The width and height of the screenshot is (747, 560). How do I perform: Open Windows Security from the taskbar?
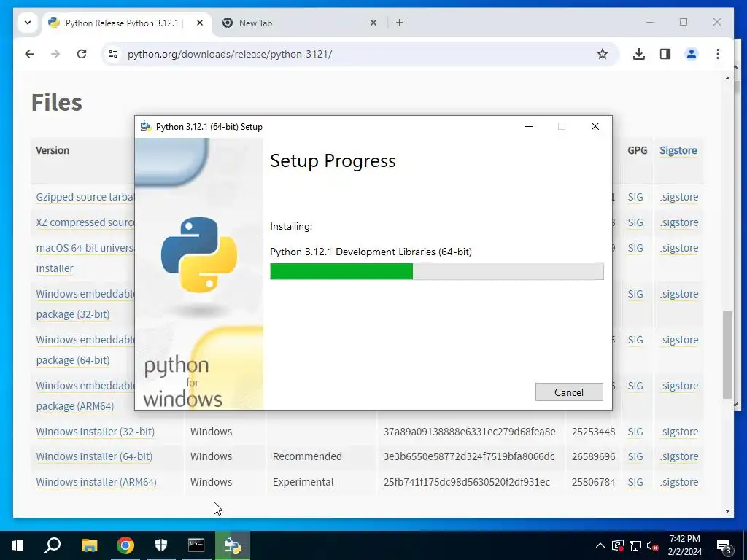(161, 545)
